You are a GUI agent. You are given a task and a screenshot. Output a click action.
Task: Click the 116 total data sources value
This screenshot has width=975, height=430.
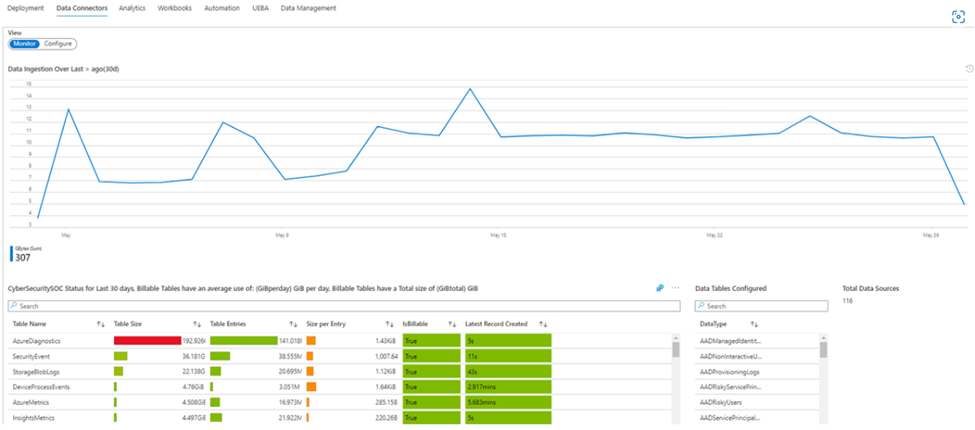pos(848,301)
